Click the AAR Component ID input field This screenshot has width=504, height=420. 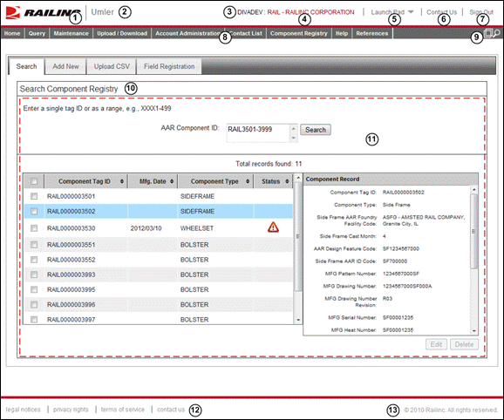(258, 132)
